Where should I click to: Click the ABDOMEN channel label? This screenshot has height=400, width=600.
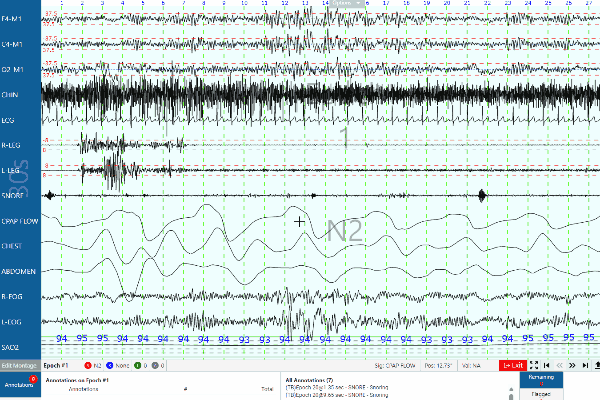pos(20,271)
